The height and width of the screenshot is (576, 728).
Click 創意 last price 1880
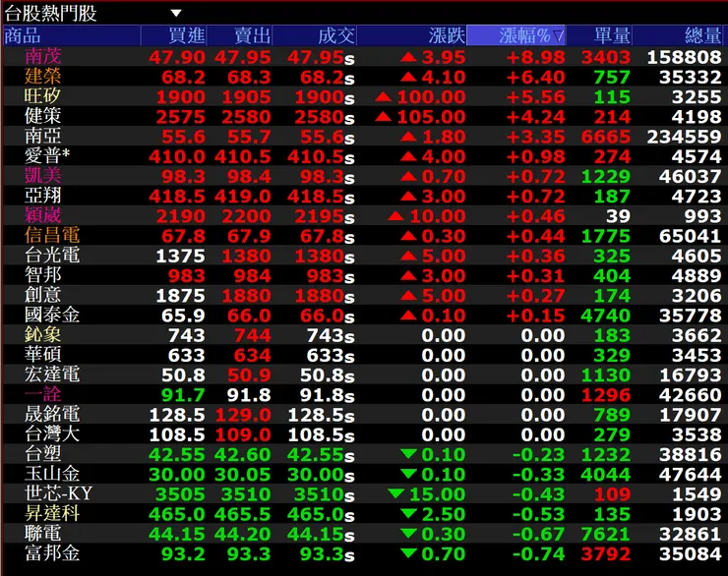[320, 296]
